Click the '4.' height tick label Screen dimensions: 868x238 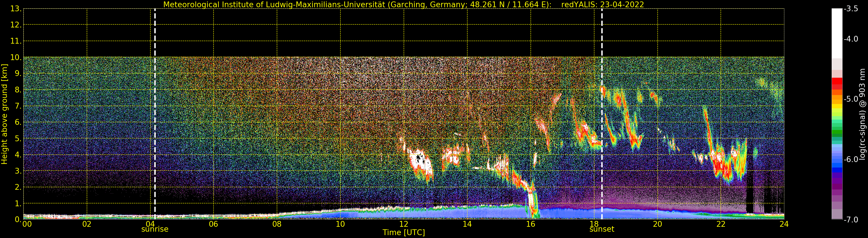18,155
